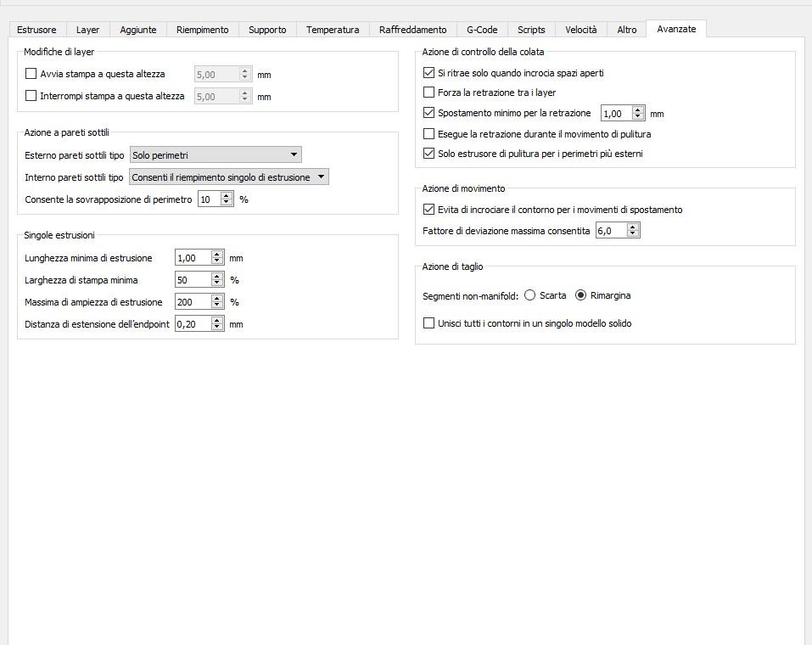Check Unisci tutti i contorni in un singolo modello
The image size is (812, 645).
click(x=428, y=322)
